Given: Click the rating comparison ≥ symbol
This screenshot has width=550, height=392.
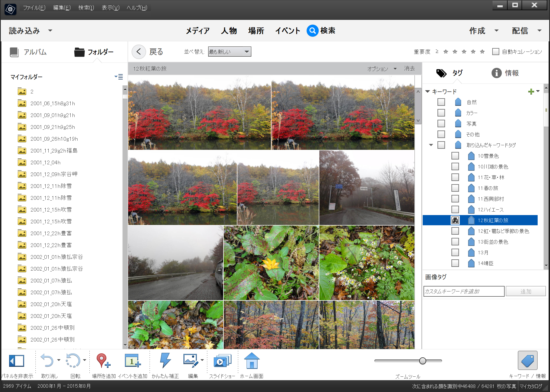Looking at the screenshot, I should coord(437,51).
